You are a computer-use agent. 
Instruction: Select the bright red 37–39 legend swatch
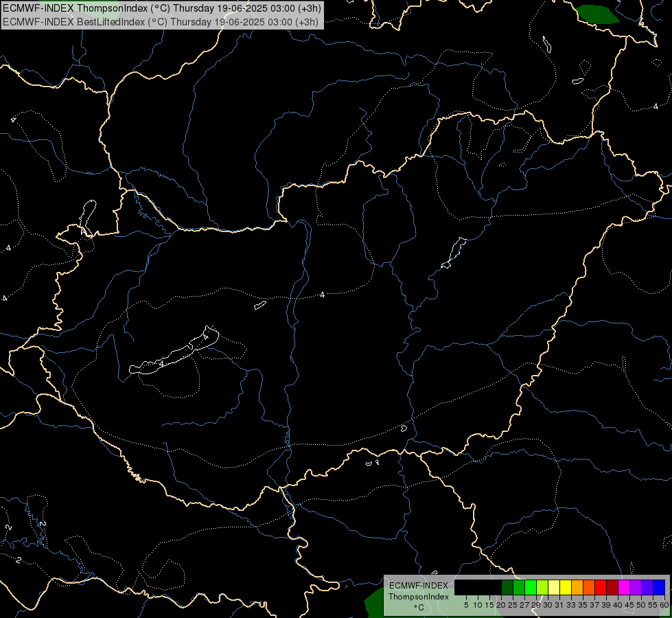point(601,588)
